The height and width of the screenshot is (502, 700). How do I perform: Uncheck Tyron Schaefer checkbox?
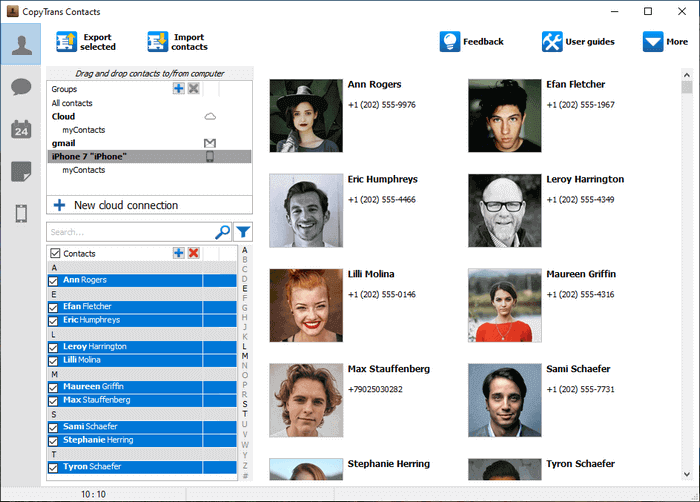click(x=53, y=468)
